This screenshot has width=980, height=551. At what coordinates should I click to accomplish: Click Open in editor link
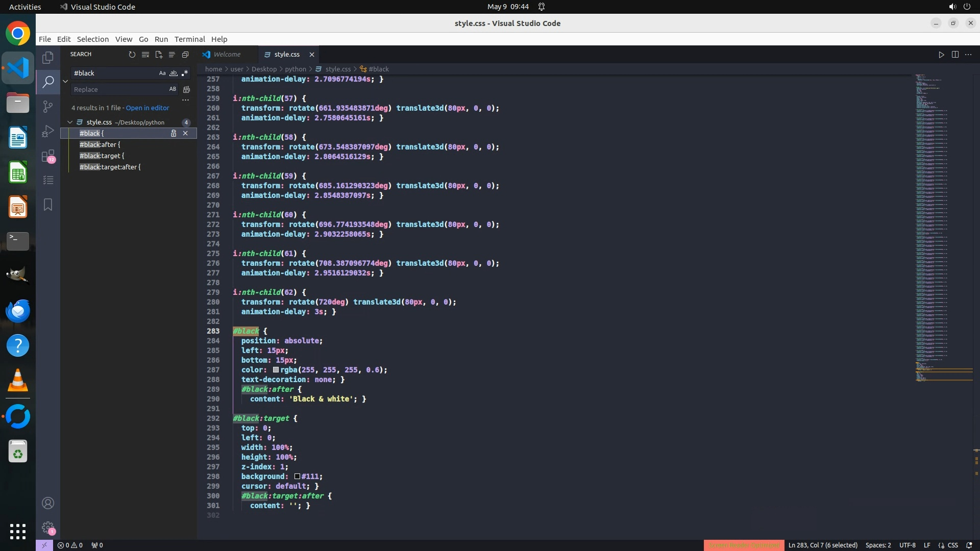(x=148, y=108)
